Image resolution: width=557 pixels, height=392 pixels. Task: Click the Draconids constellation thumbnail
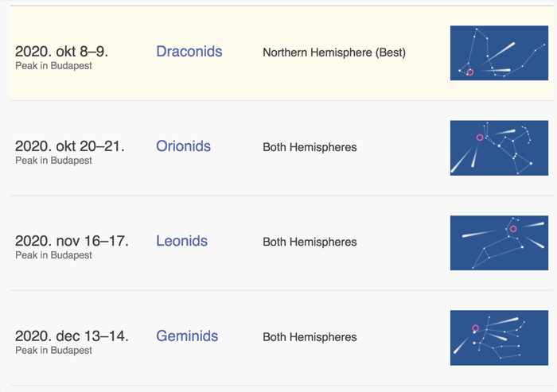pyautogui.click(x=499, y=52)
